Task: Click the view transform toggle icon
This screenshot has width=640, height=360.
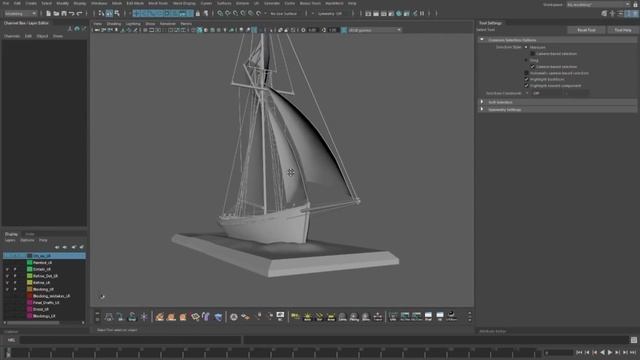Action: point(344,30)
